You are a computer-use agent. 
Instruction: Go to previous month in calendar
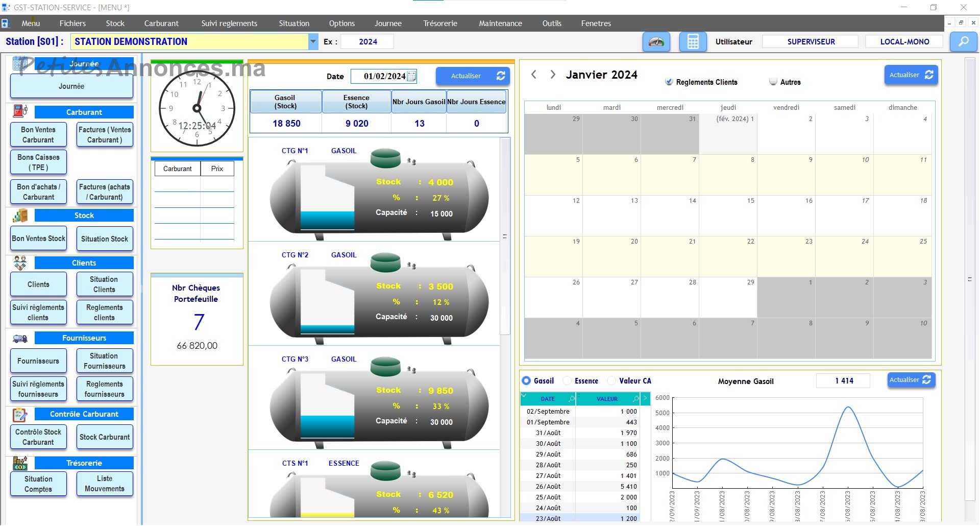click(534, 75)
